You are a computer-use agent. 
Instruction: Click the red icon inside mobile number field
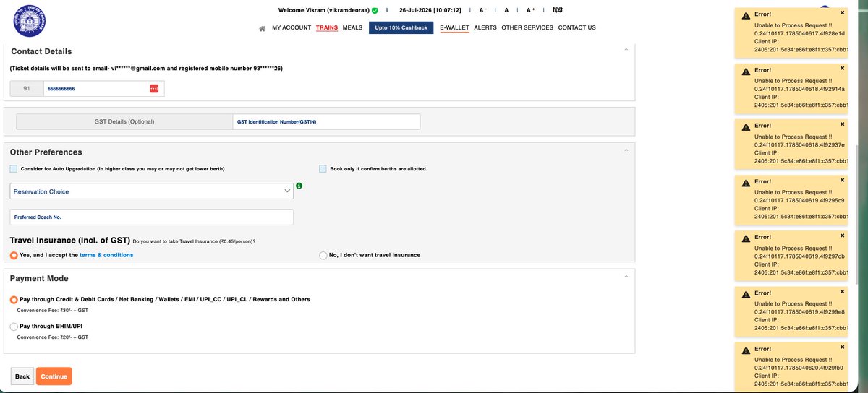154,88
